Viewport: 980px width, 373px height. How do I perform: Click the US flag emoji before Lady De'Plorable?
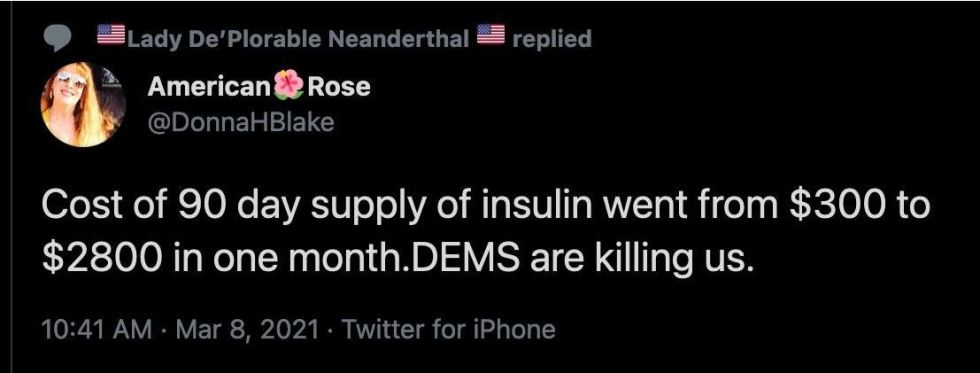[111, 34]
